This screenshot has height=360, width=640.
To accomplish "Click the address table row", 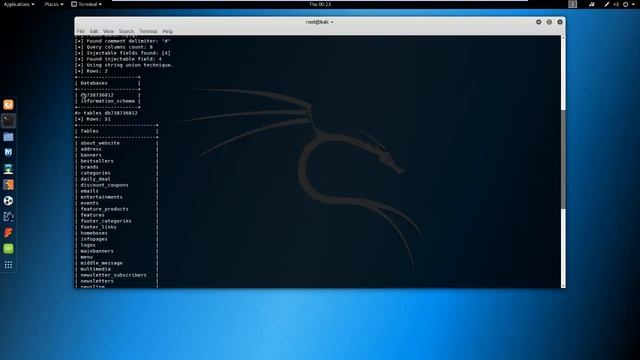I will pos(91,149).
